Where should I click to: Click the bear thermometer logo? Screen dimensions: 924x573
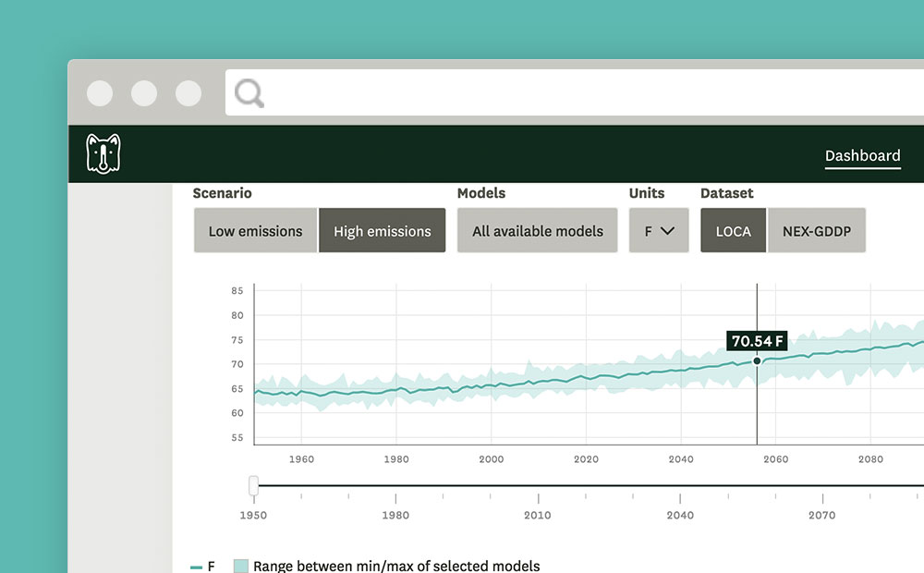pos(103,153)
